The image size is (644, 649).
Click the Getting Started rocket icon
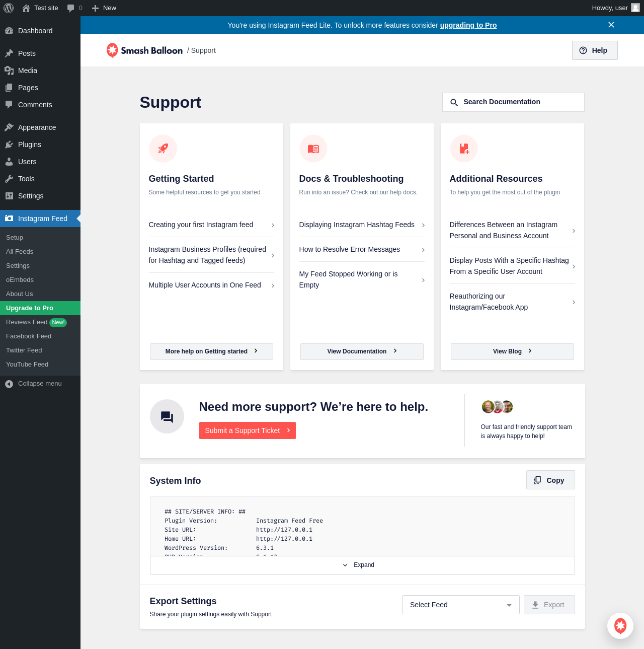163,149
